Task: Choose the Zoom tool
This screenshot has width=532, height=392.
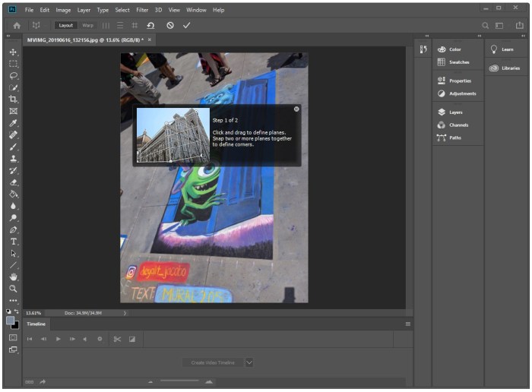Action: click(x=13, y=289)
